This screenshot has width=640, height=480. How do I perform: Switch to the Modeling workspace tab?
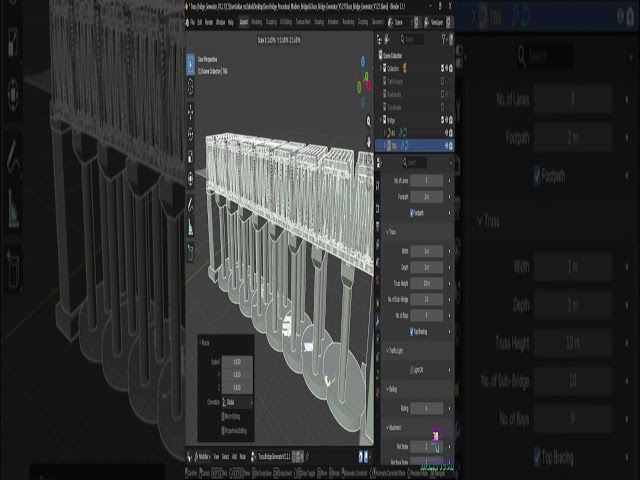pyautogui.click(x=256, y=22)
